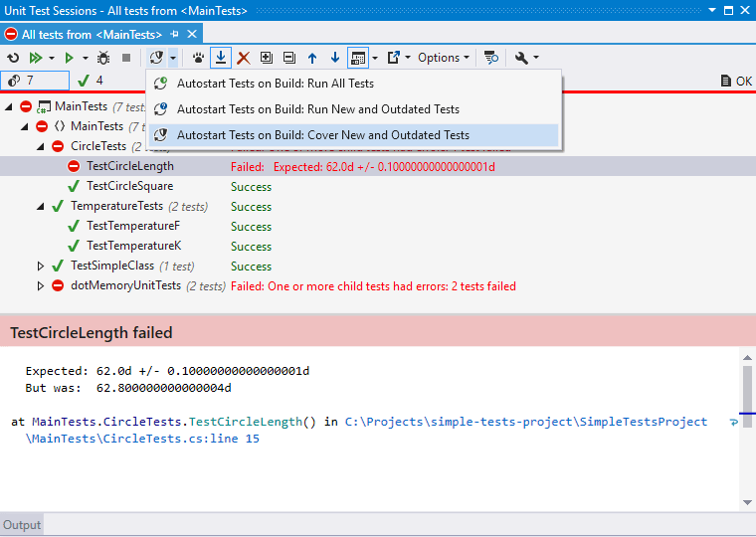Select the TestCircleSquare test

click(x=129, y=186)
